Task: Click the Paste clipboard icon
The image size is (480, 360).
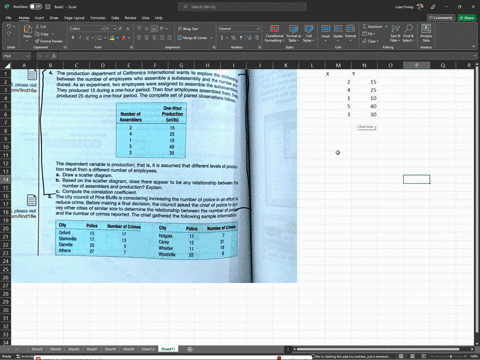Action: click(x=27, y=29)
